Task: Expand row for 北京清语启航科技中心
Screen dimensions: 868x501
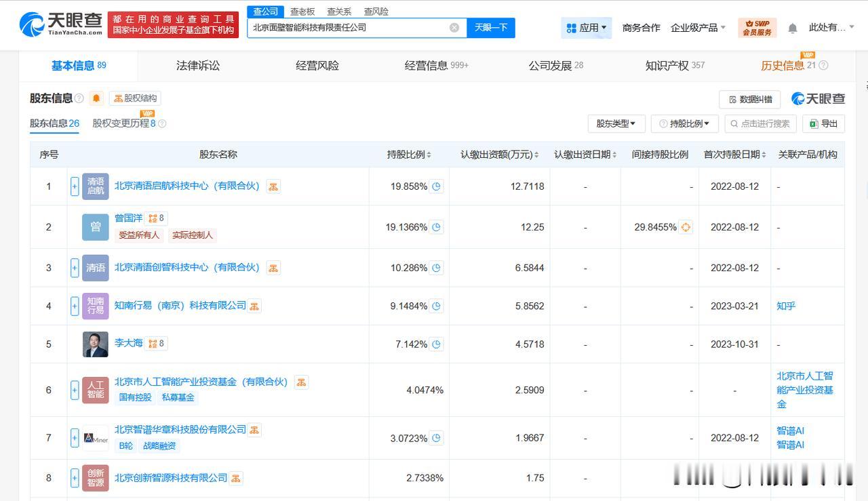Action: (75, 186)
